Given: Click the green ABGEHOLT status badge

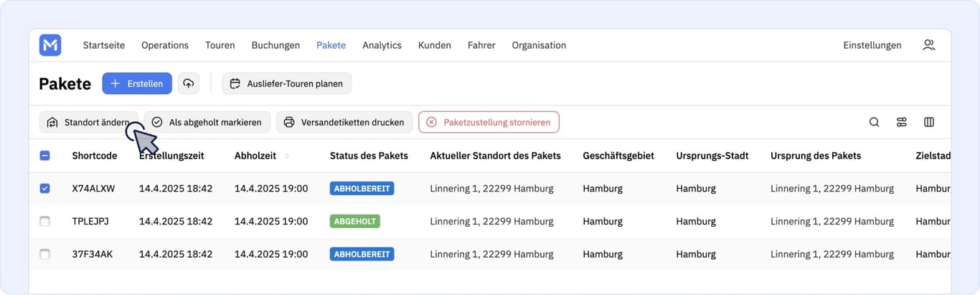Looking at the screenshot, I should pos(355,221).
